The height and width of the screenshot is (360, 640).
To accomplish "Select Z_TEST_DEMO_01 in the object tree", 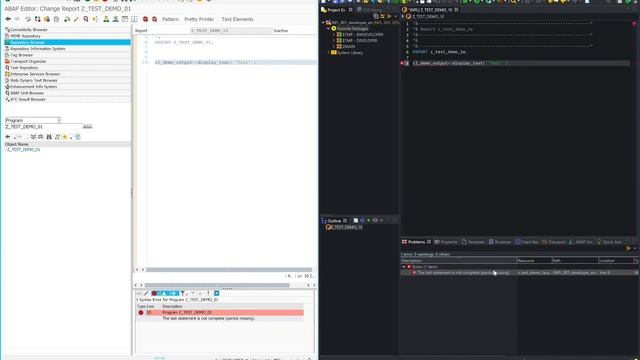I will tap(23, 150).
